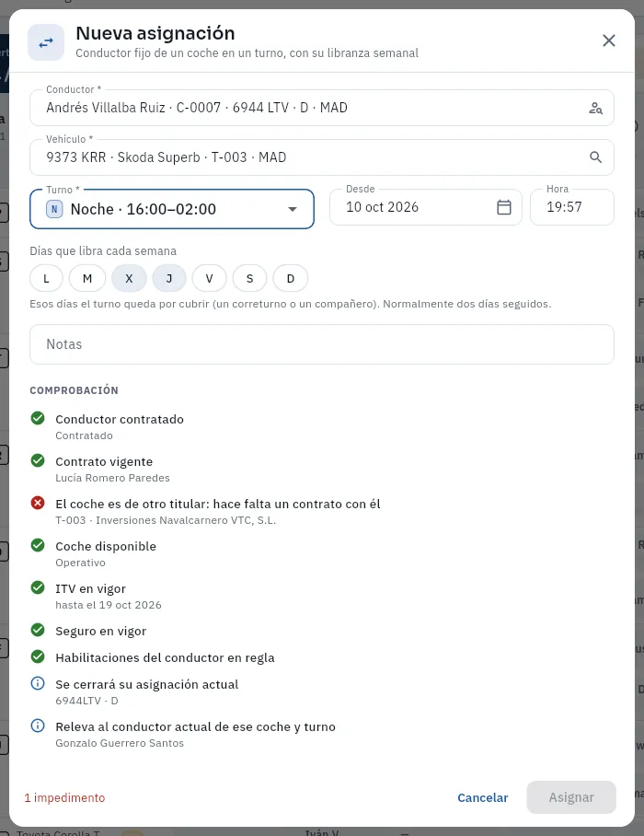
Task: Toggle day V as weekly day off
Action: 210,278
